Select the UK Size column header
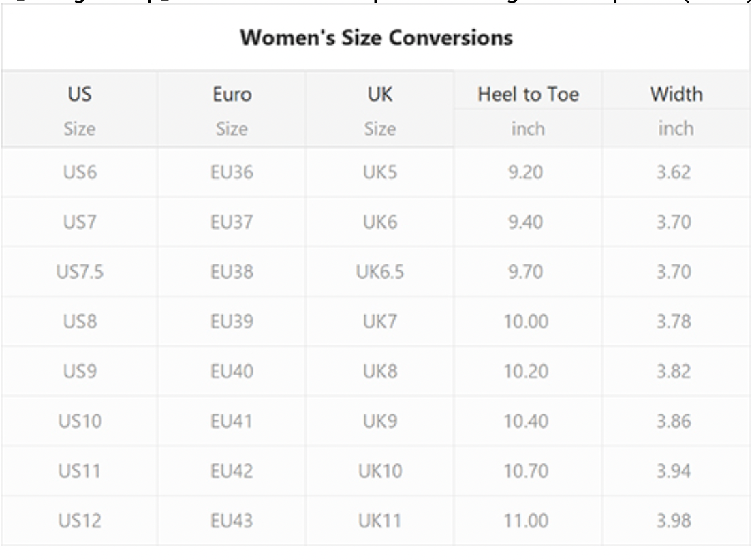 pyautogui.click(x=380, y=110)
